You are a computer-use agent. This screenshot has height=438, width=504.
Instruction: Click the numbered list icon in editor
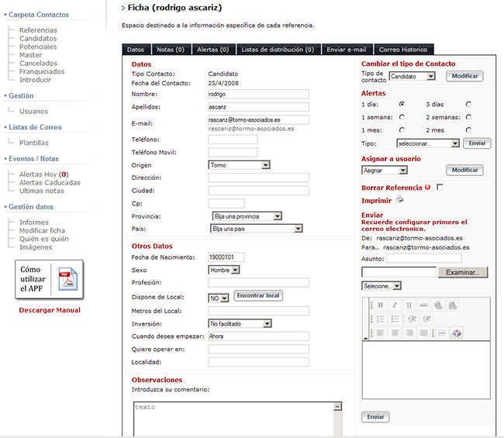[381, 319]
